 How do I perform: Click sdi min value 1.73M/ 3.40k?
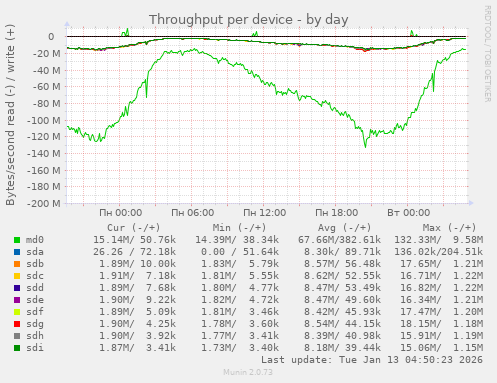pyautogui.click(x=240, y=348)
